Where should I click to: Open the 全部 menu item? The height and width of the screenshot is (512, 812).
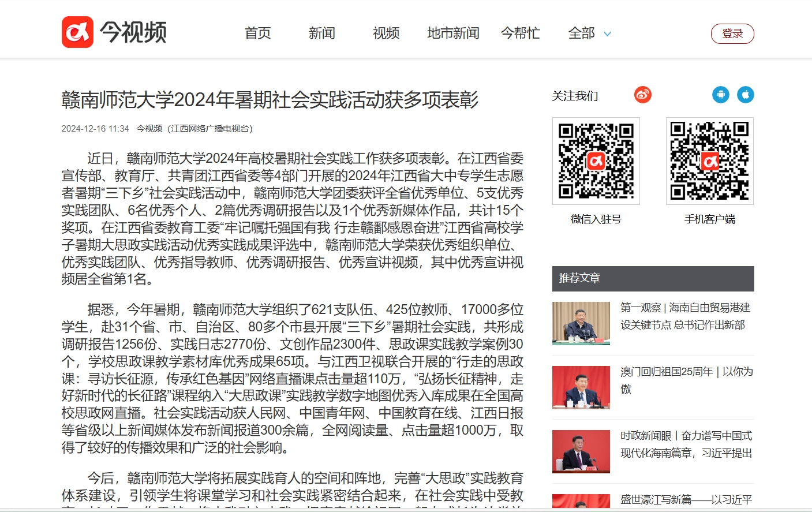[x=581, y=33]
